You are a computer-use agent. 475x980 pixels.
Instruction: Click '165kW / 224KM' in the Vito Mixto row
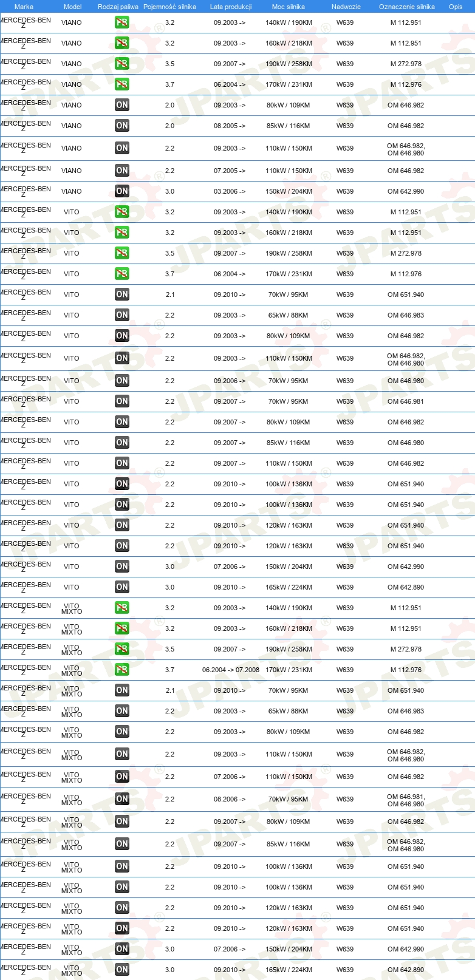[x=289, y=970]
